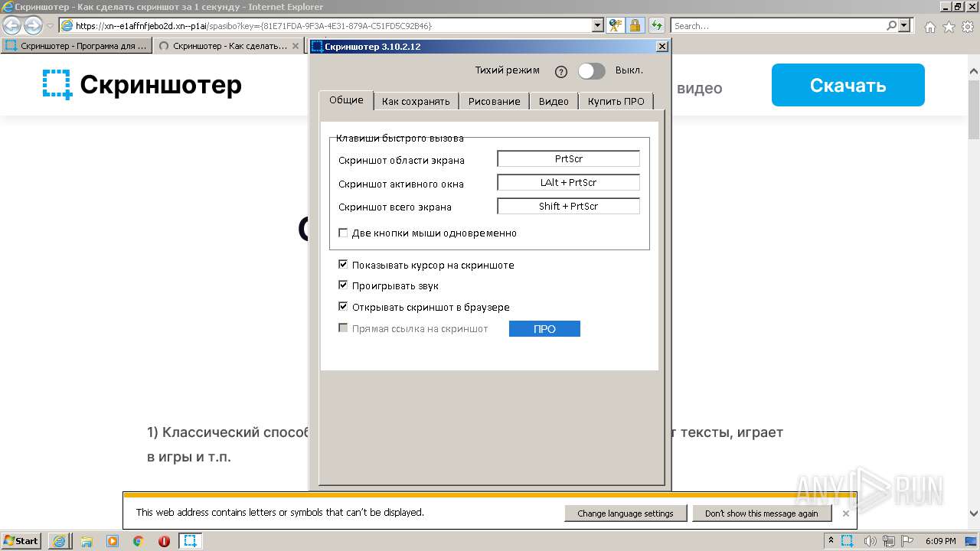Click the page scrollbar up arrow
Image resolution: width=980 pixels, height=551 pixels.
click(974, 71)
